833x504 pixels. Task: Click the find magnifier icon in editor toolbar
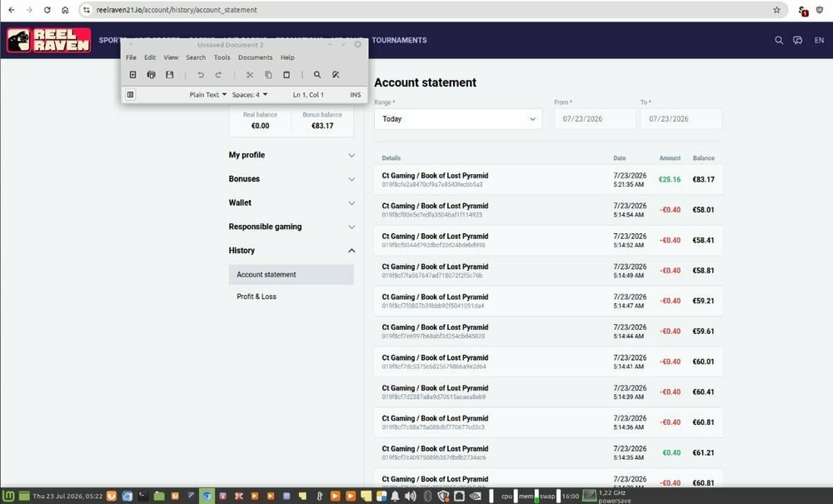(x=317, y=75)
